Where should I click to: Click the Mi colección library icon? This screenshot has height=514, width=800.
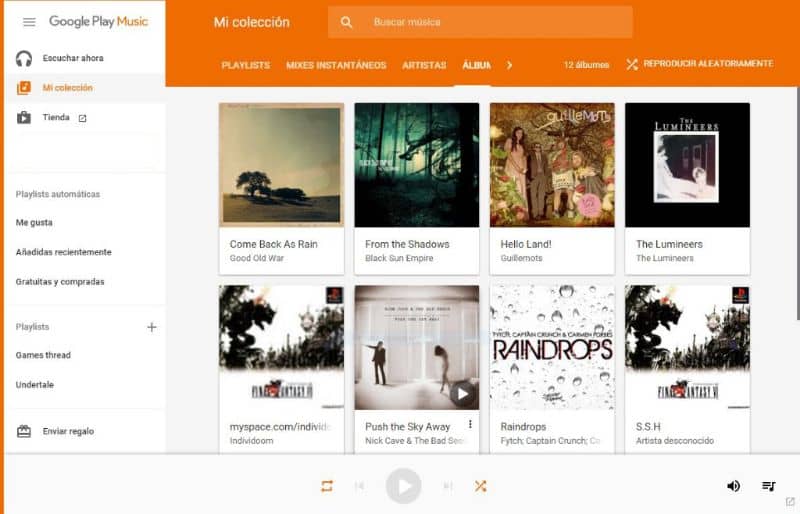[24, 88]
